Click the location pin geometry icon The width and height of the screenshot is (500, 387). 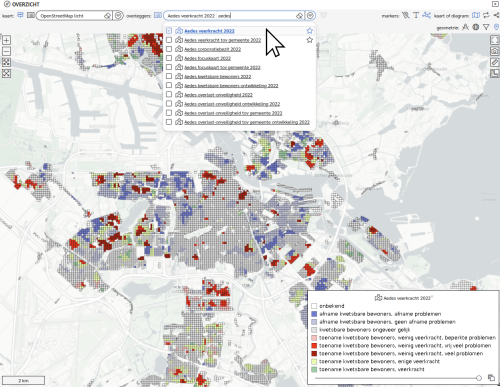496,27
